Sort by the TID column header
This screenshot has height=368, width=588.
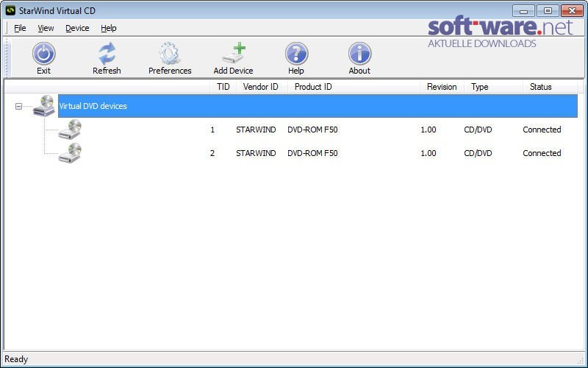(223, 87)
